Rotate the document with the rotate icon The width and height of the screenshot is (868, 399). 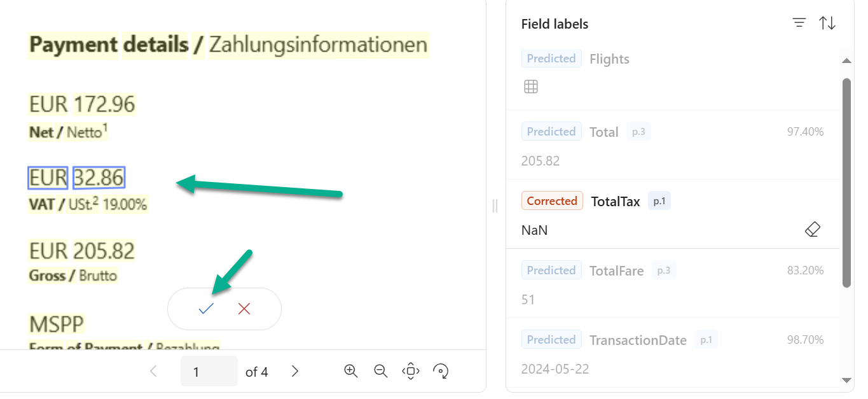coord(441,371)
